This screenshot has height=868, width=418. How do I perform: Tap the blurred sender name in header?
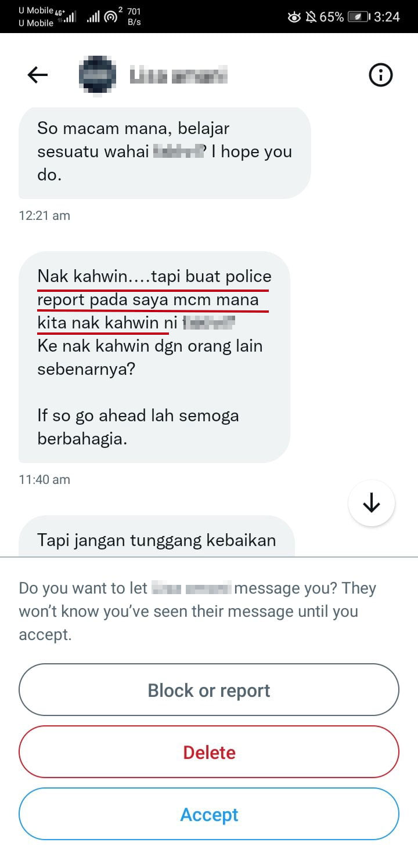pyautogui.click(x=178, y=75)
